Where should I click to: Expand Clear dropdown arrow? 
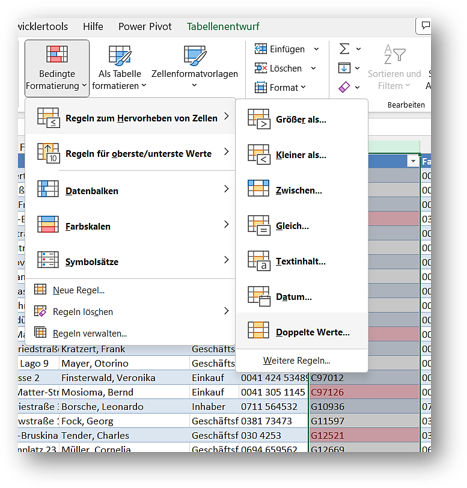(x=357, y=88)
